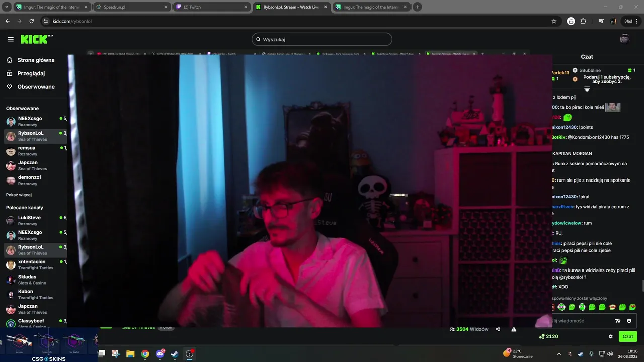
Task: Open OBS Studio from taskbar
Action: [x=189, y=354]
